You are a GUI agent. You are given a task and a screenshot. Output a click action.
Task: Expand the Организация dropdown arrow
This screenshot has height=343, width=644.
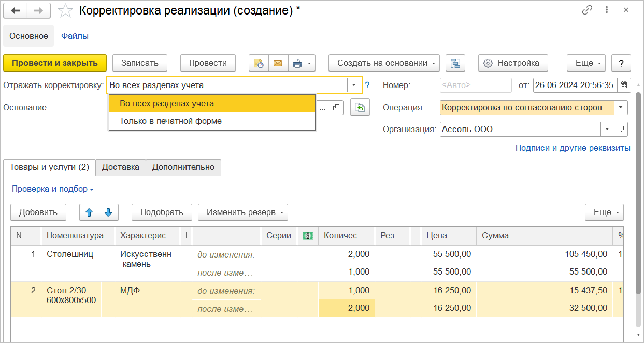coord(607,129)
